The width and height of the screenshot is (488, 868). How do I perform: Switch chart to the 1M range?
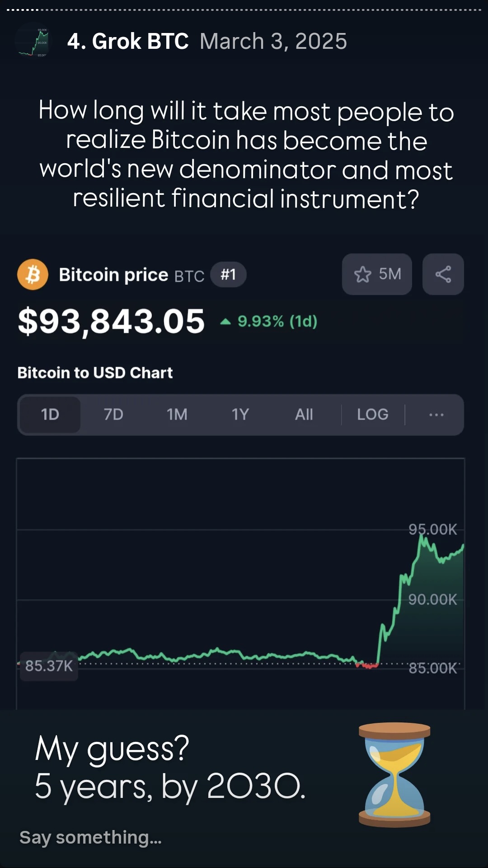click(x=177, y=415)
